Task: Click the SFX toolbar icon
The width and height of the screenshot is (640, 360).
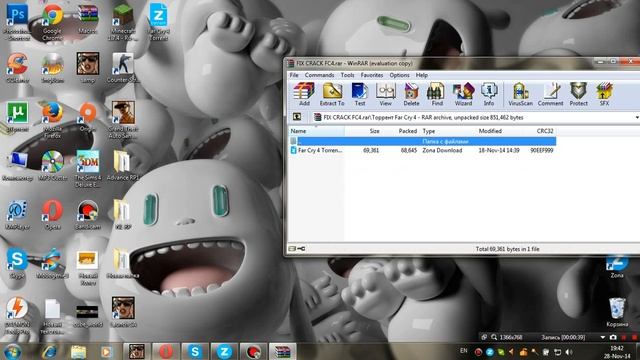Action: click(604, 94)
